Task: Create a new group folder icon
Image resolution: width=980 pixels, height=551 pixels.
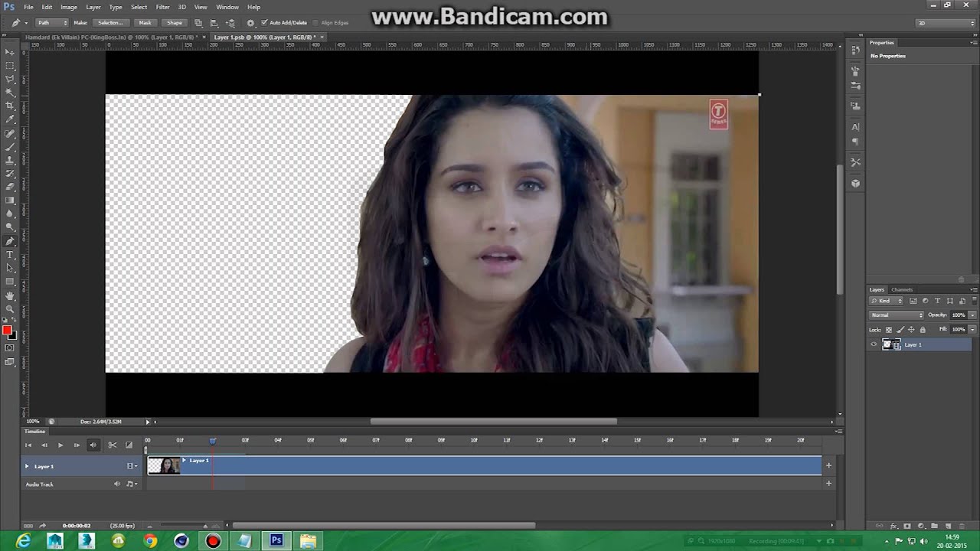Action: tap(934, 527)
